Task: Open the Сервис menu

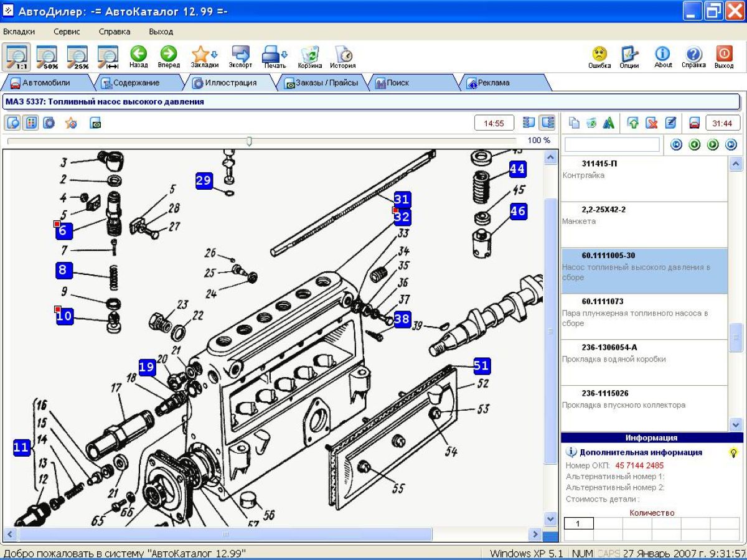Action: click(67, 32)
